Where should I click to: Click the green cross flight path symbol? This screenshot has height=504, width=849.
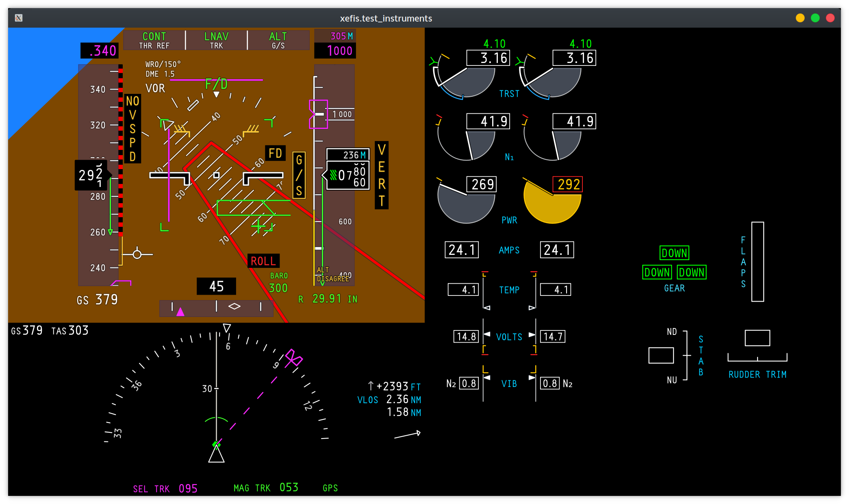pos(258,226)
